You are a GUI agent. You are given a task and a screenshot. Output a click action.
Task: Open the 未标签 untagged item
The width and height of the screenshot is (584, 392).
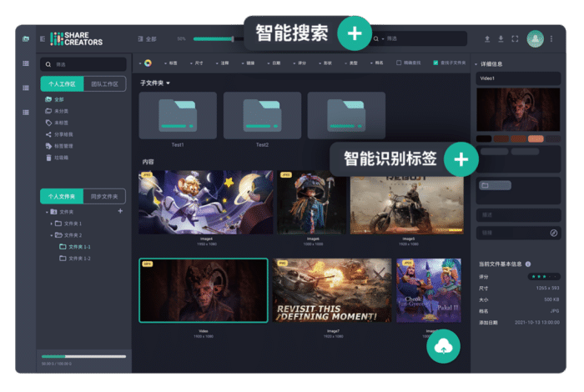point(57,123)
